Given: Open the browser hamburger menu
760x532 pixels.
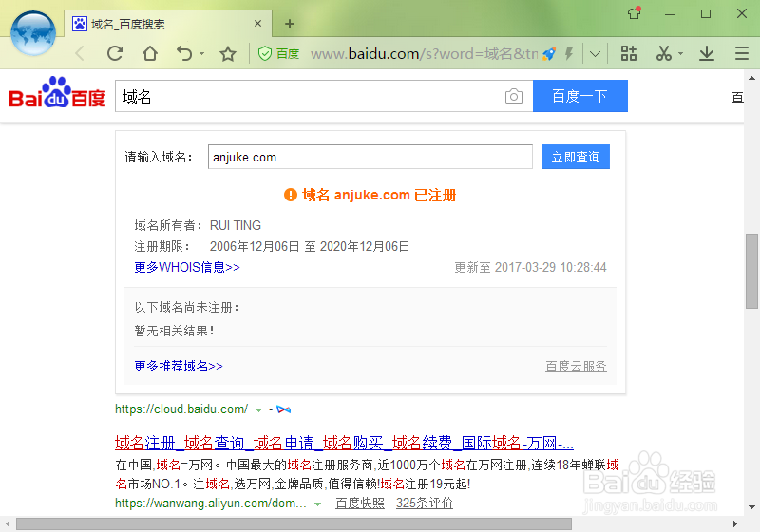Looking at the screenshot, I should tap(742, 53).
